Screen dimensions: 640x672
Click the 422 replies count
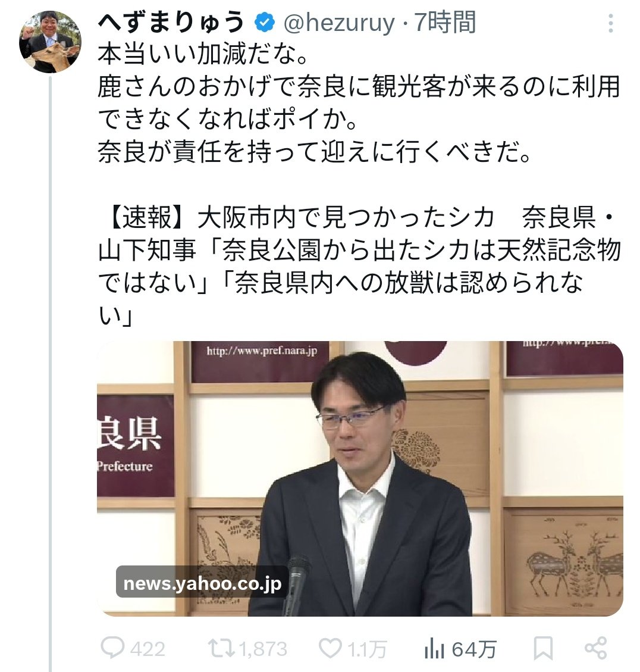(x=148, y=649)
